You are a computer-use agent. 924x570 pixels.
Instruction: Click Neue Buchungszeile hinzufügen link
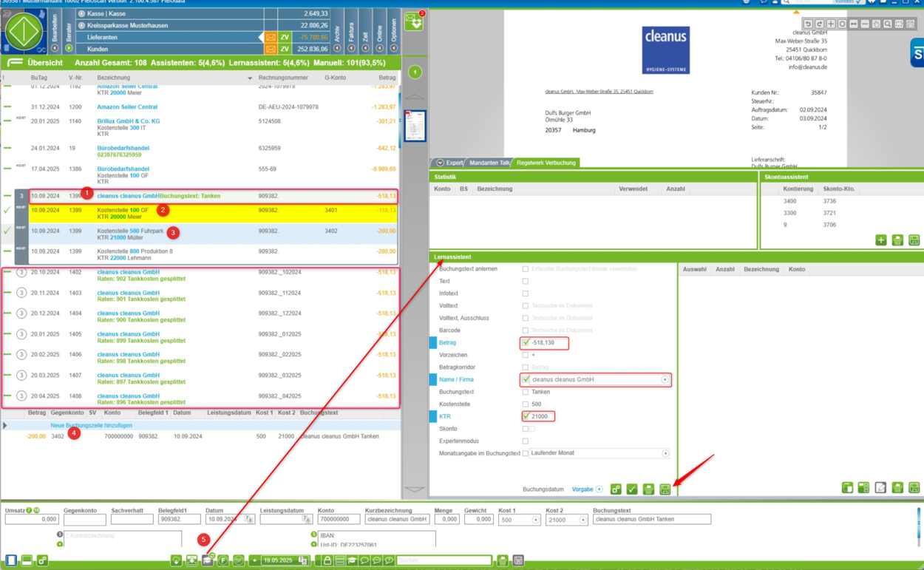[91, 426]
